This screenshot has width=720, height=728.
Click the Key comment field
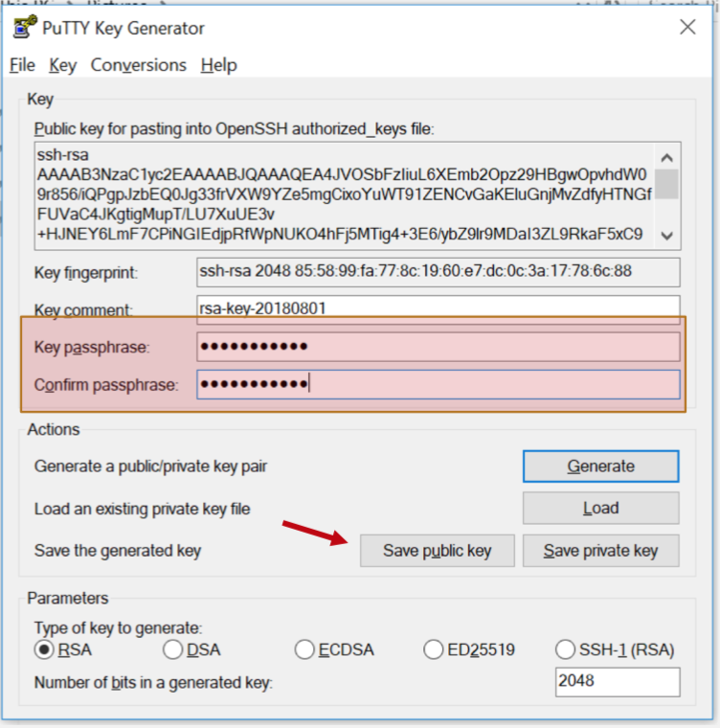coord(438,309)
